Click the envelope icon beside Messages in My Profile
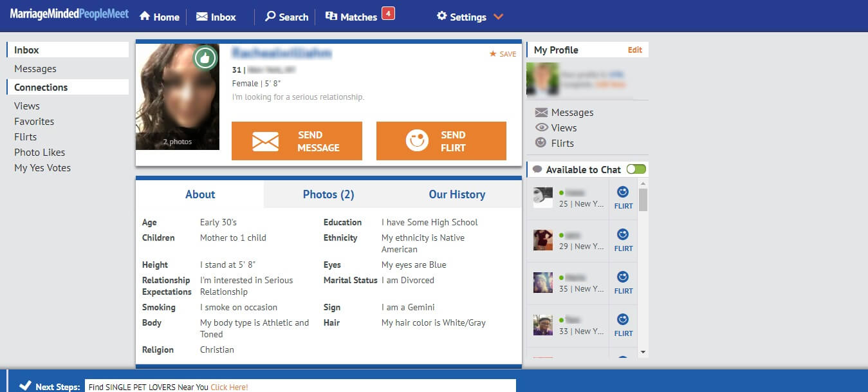The image size is (868, 392). coord(541,113)
